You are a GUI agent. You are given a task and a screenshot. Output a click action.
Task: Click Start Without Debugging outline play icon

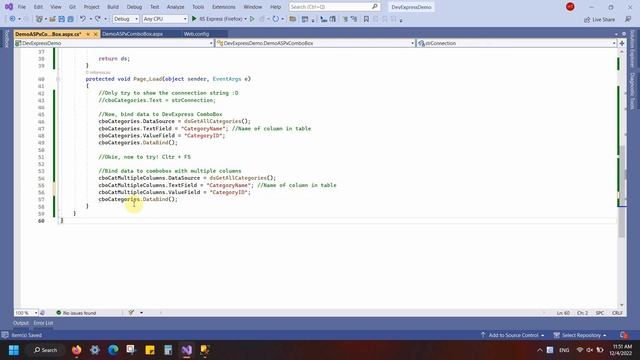pos(252,19)
